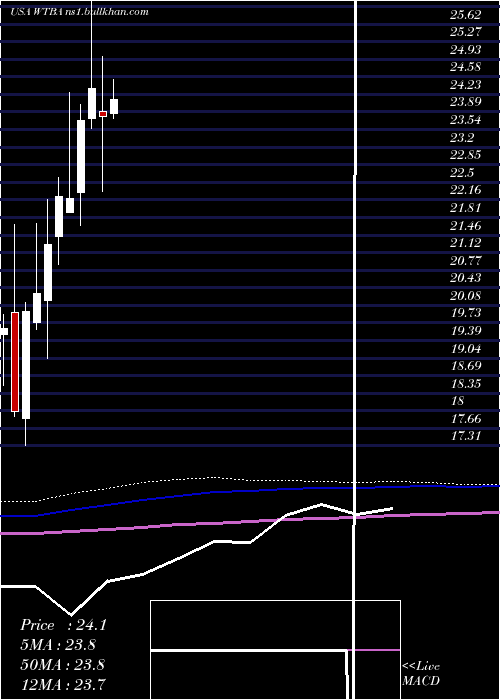Click the 21.81 price axis label
The width and height of the screenshot is (500, 700).
coord(466,208)
